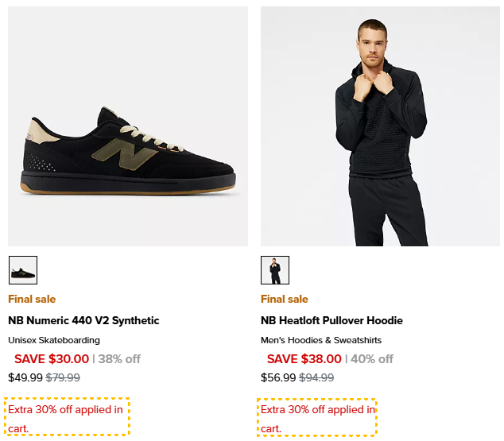Open NB Numeric 440 V2 Synthetic link
The height and width of the screenshot is (441, 504).
[x=83, y=321]
